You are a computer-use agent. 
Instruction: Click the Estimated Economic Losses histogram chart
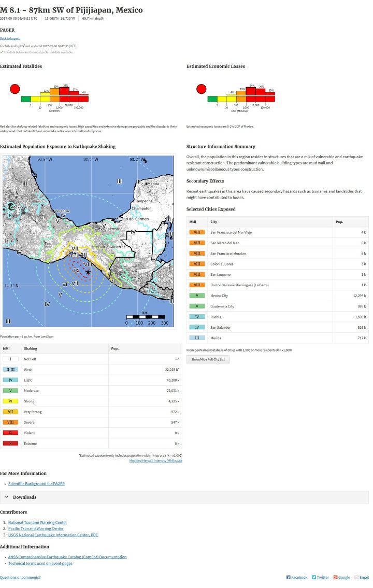pyautogui.click(x=241, y=97)
